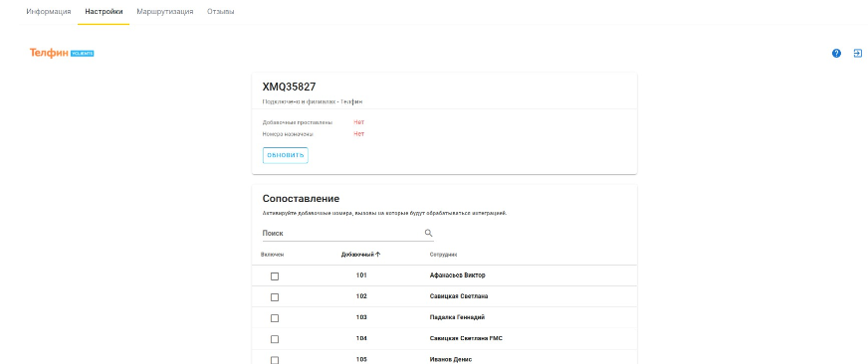Select the Настройки tab

coord(104,12)
